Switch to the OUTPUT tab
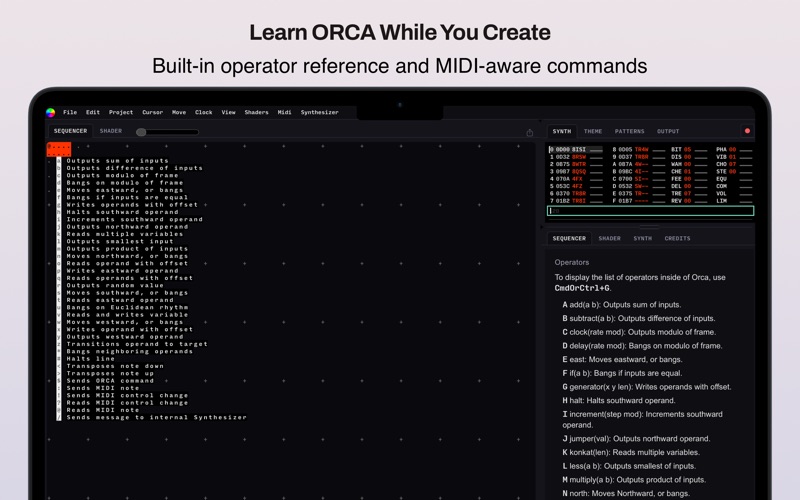 [x=668, y=131]
